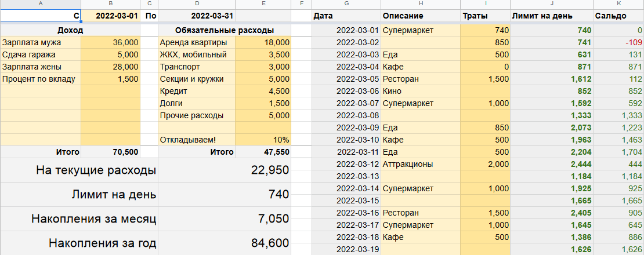Click the Лимит на день header cell in column J
Viewport: 644px width, 255px height.
(551, 16)
